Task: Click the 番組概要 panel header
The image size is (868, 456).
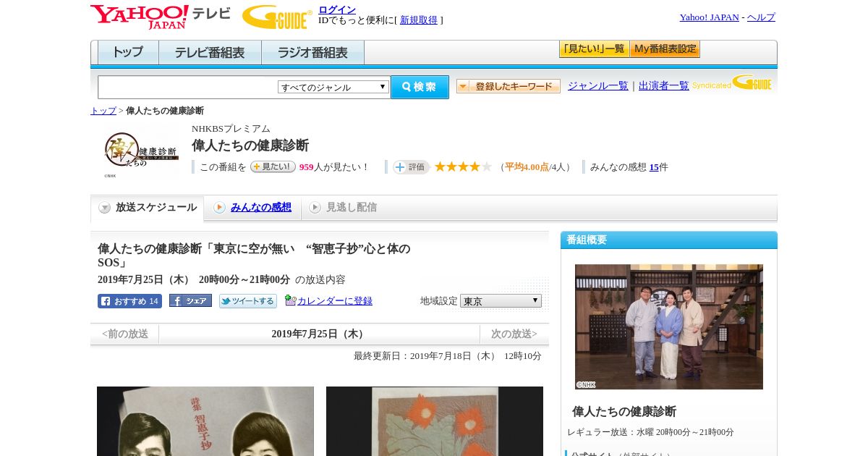Action: pos(669,240)
